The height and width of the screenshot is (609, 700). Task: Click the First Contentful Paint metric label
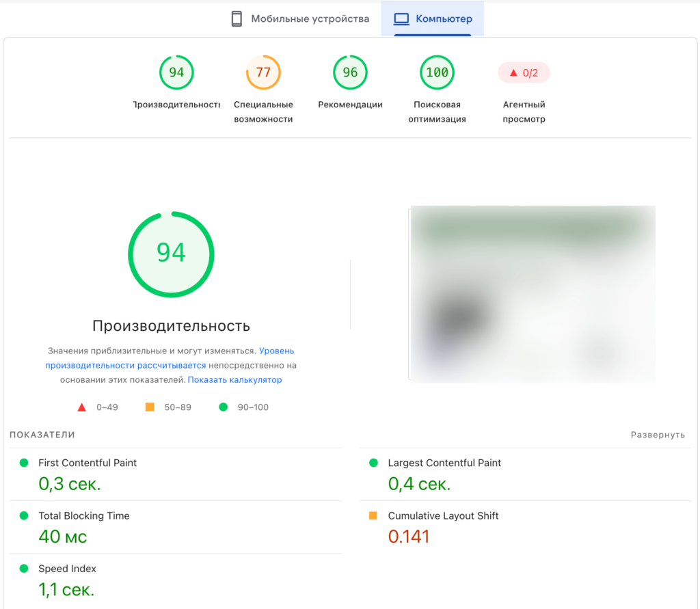tap(87, 463)
